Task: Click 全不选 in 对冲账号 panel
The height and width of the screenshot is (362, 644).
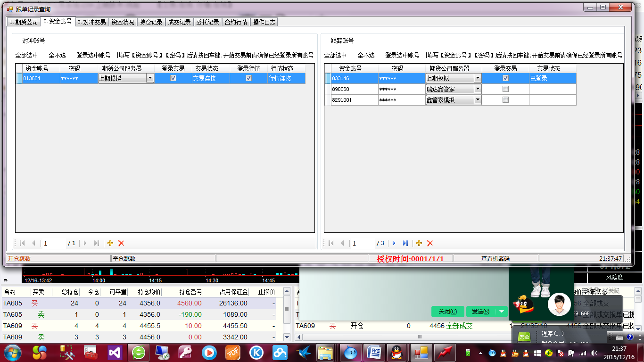Action: tap(58, 55)
